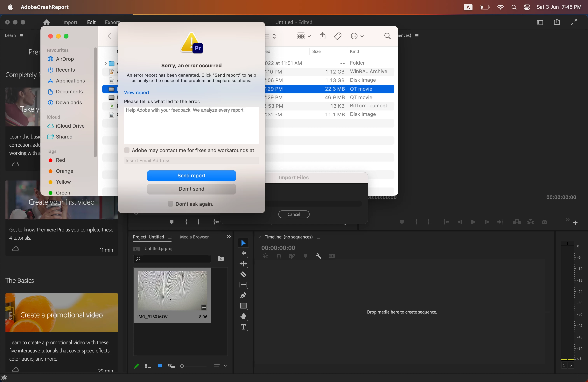This screenshot has width=588, height=382.
Task: Click the Export Frame camera icon
Action: pyautogui.click(x=544, y=222)
